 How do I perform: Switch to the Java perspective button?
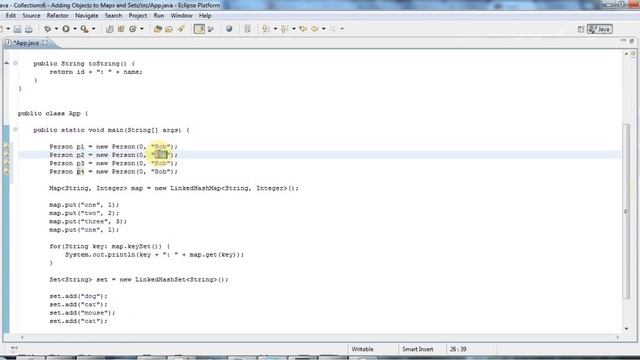click(600, 29)
